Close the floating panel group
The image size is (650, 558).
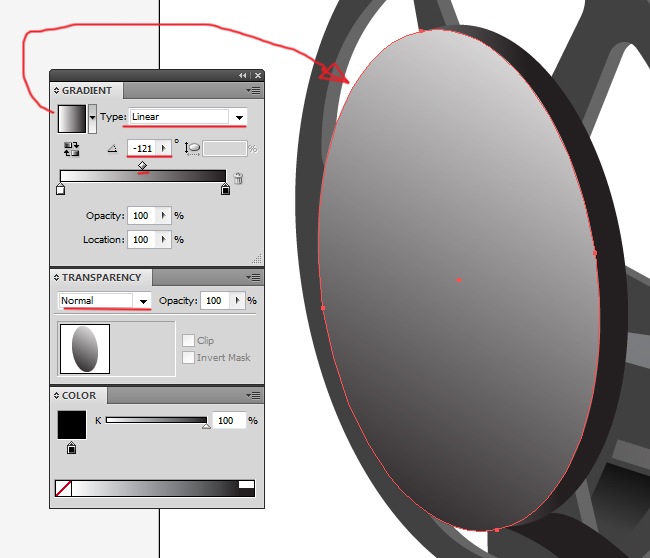coord(258,75)
